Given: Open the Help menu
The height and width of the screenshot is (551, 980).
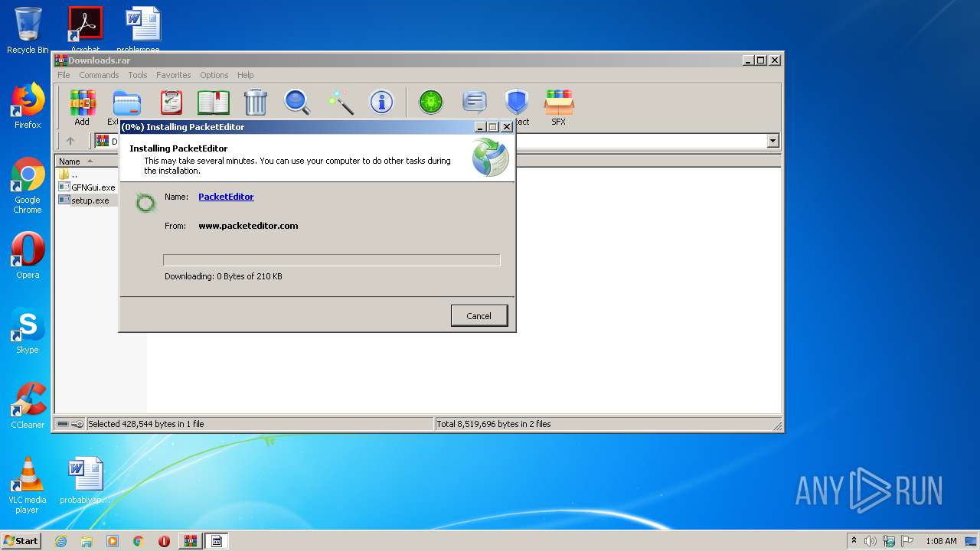Looking at the screenshot, I should 245,75.
